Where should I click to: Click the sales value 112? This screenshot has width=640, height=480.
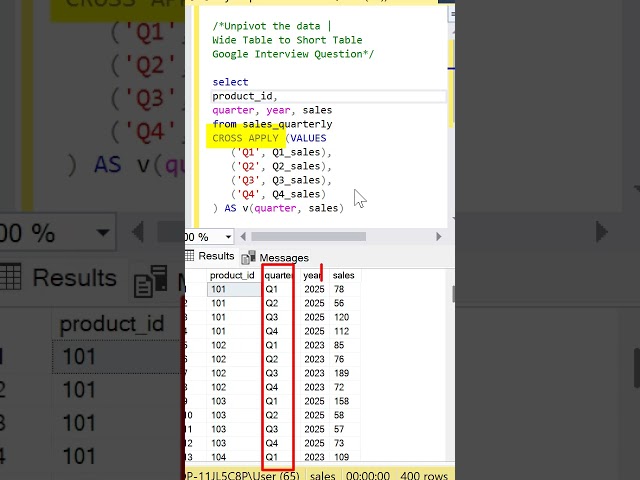[341, 331]
